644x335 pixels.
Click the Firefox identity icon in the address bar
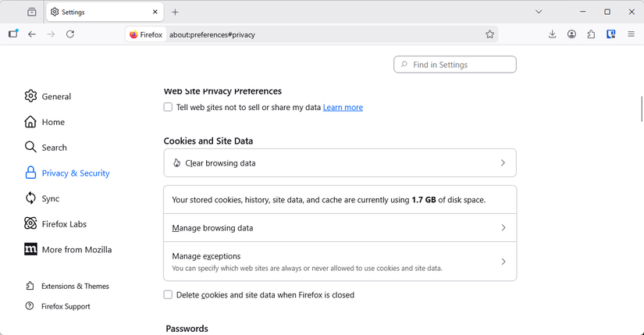point(146,34)
